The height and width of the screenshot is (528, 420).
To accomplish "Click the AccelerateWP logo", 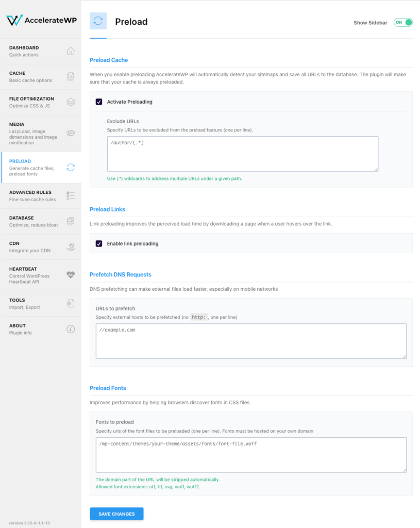I will tap(41, 21).
